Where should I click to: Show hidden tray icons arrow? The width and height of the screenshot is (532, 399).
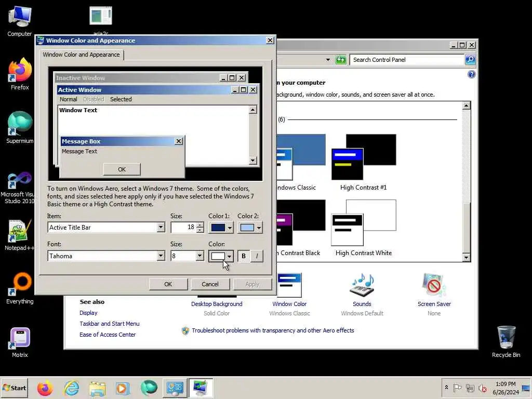[x=446, y=388]
